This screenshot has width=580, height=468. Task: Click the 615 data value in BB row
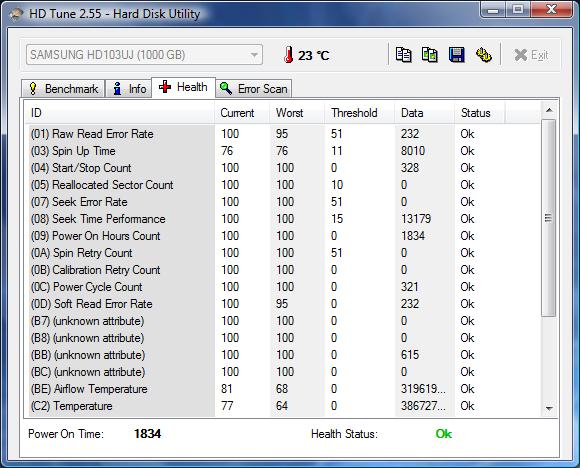point(410,355)
